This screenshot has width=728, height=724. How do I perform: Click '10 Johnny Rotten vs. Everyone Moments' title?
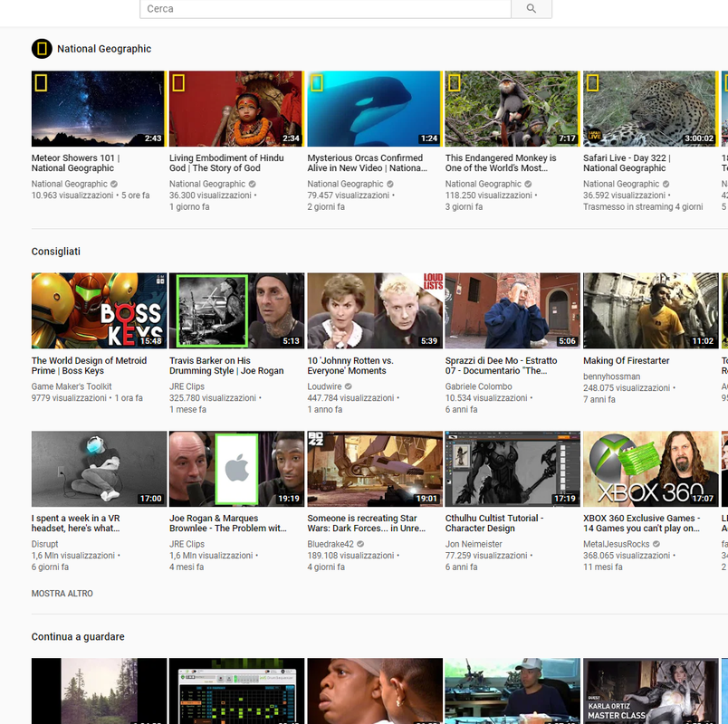coord(350,366)
